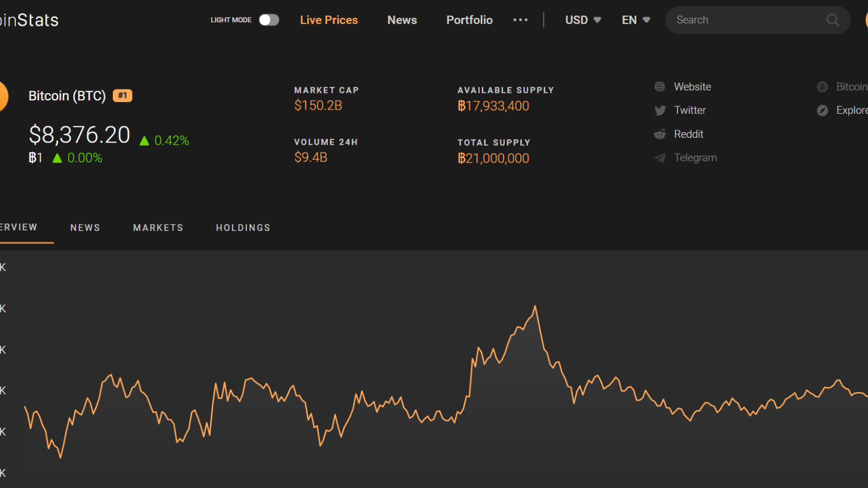Open the Bitcoin Website link

point(692,87)
